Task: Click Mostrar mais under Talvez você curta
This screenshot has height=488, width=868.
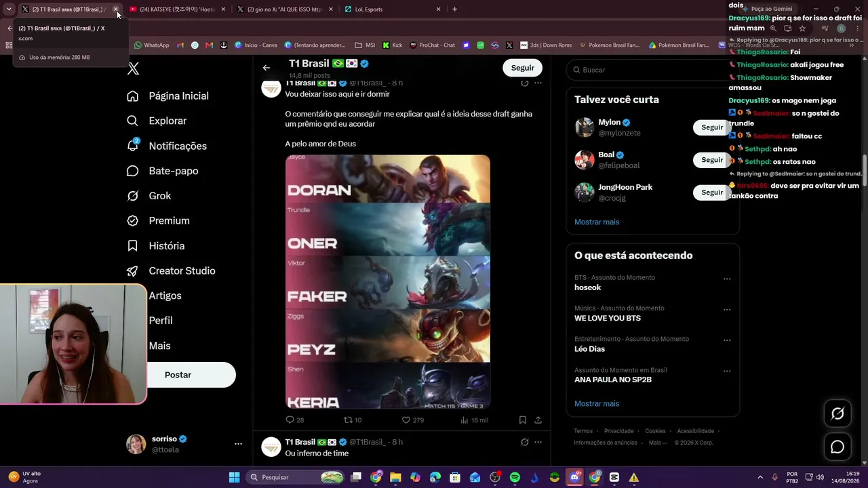Action: tap(597, 222)
